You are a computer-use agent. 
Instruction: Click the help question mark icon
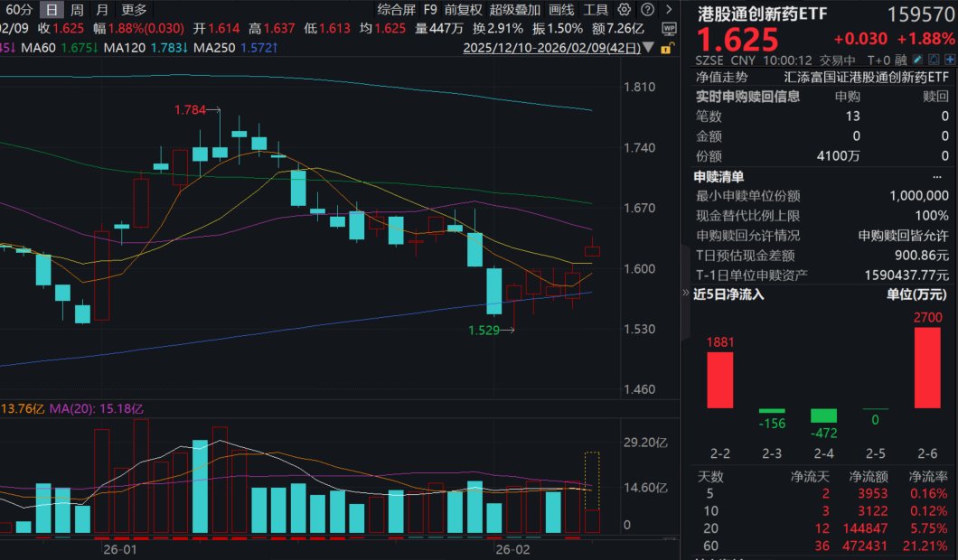pyautogui.click(x=647, y=10)
